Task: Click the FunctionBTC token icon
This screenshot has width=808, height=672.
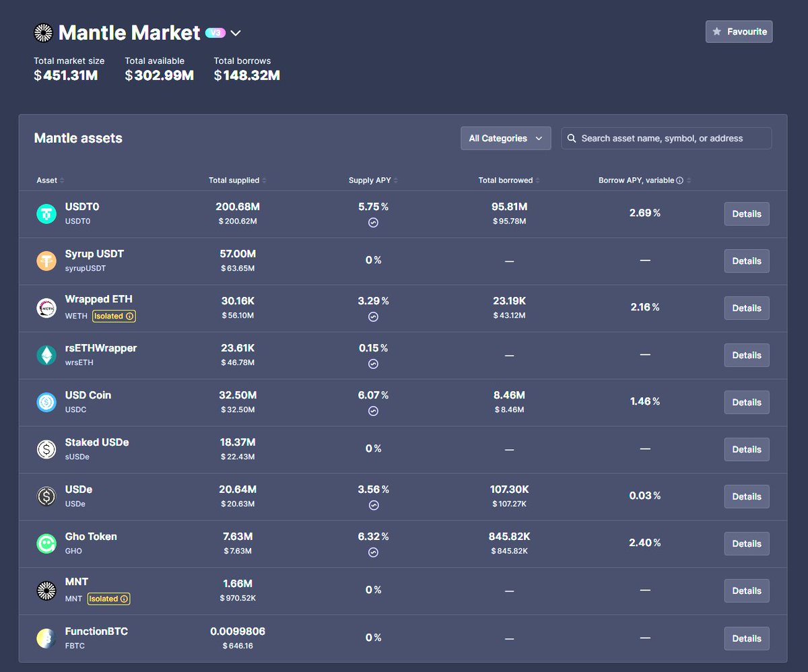Action: tap(46, 638)
